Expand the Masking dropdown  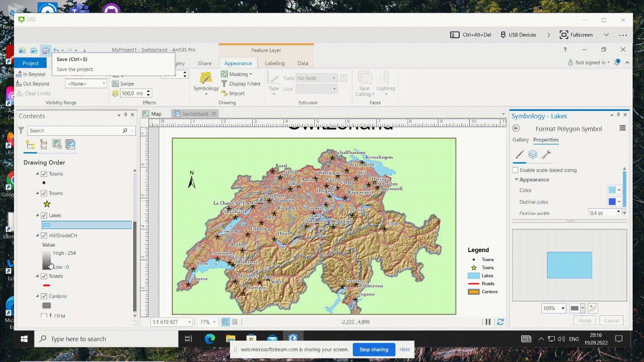coord(250,74)
